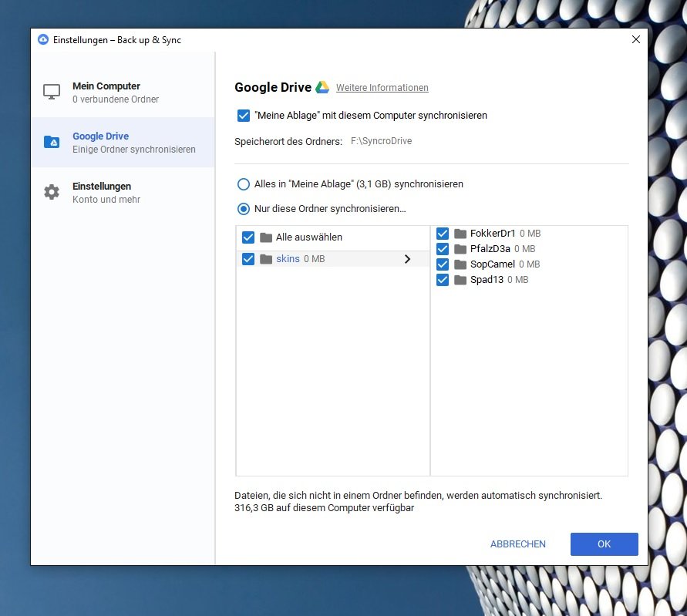Screen dimensions: 687x616
Task: Expand the skins folder chevron arrow
Action: pos(407,259)
